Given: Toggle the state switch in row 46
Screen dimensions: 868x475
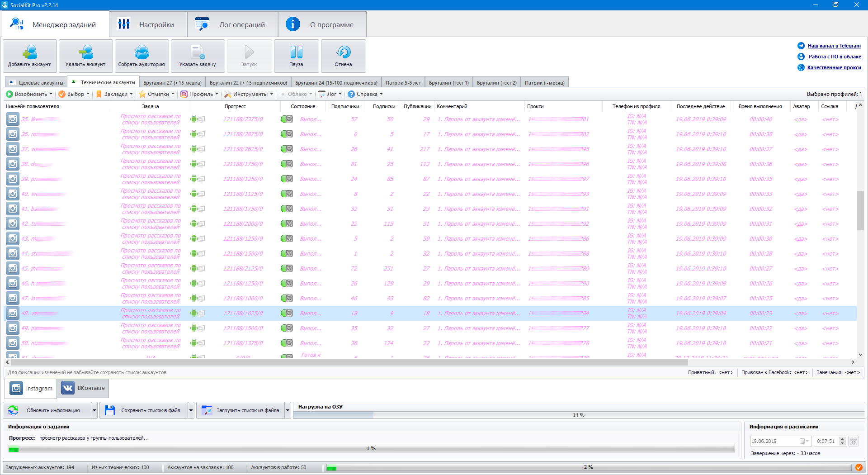Looking at the screenshot, I should pos(287,284).
